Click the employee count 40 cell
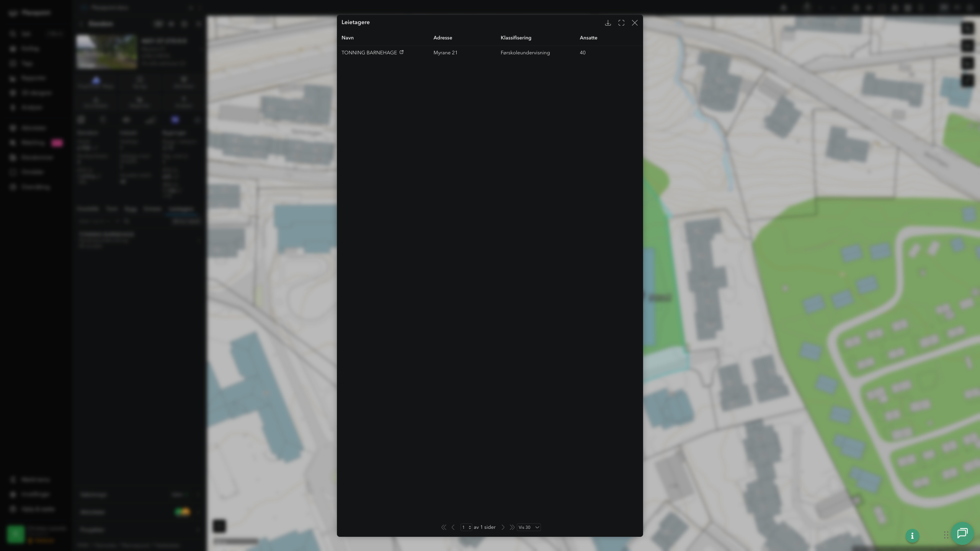The height and width of the screenshot is (551, 980). pos(583,53)
